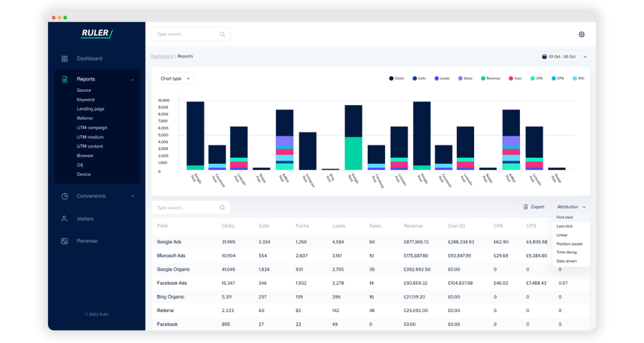Follow the Dashboard breadcrumb link
This screenshot has height=343, width=644.
162,56
